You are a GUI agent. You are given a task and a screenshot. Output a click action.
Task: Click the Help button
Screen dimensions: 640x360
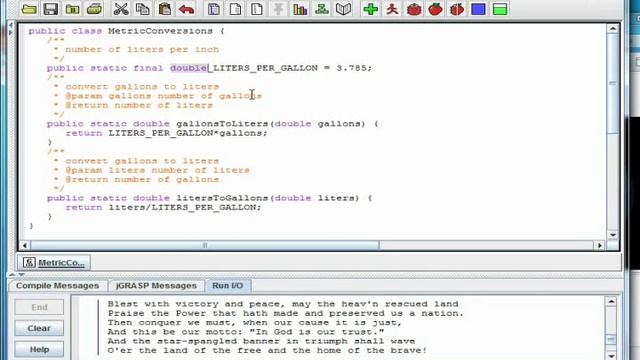[x=39, y=349]
